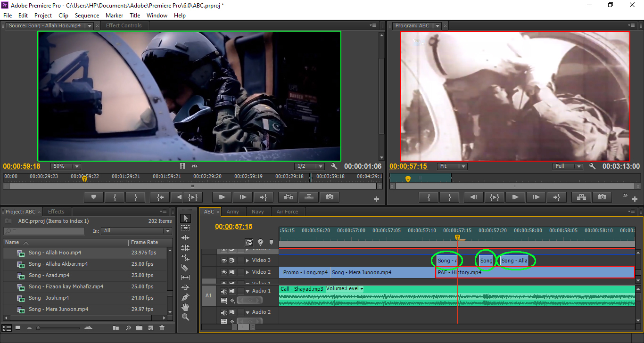Switch to the Air Force sequence tab
Image resolution: width=644 pixels, height=343 pixels.
287,212
